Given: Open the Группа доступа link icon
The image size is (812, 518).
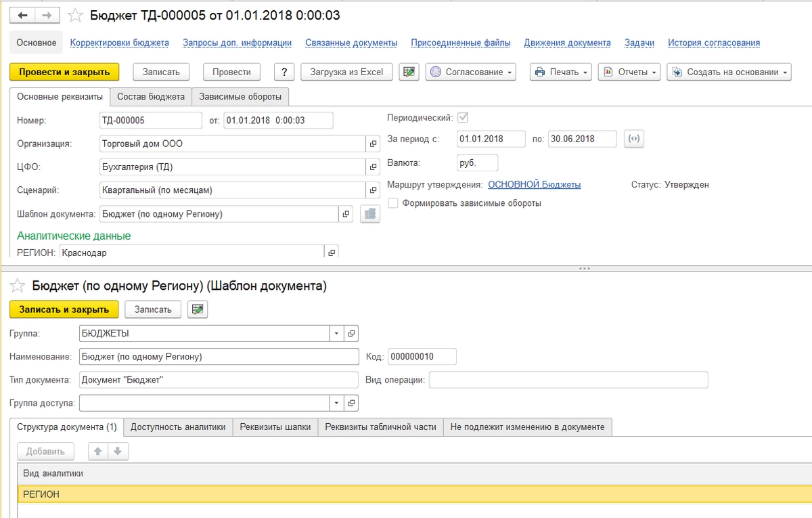Looking at the screenshot, I should coord(351,403).
